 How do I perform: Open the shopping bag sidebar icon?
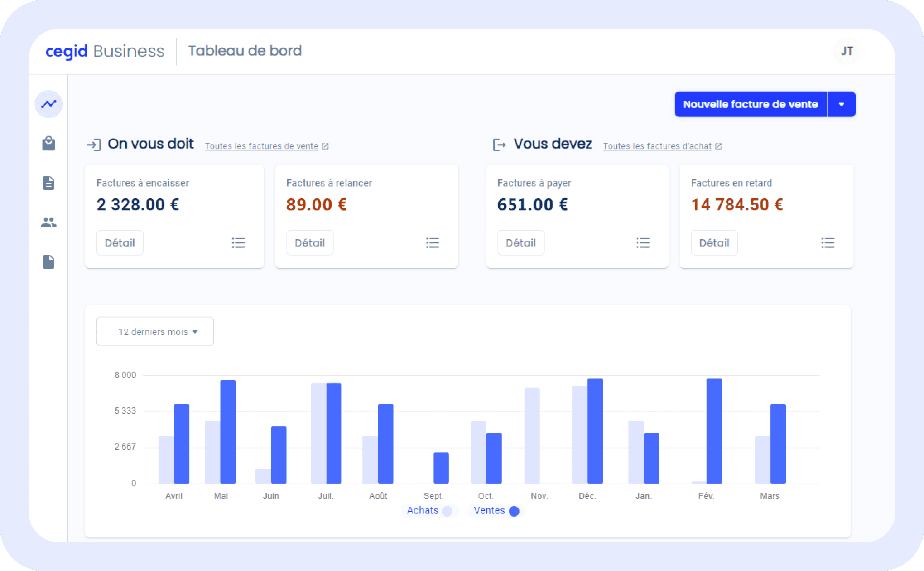point(48,144)
